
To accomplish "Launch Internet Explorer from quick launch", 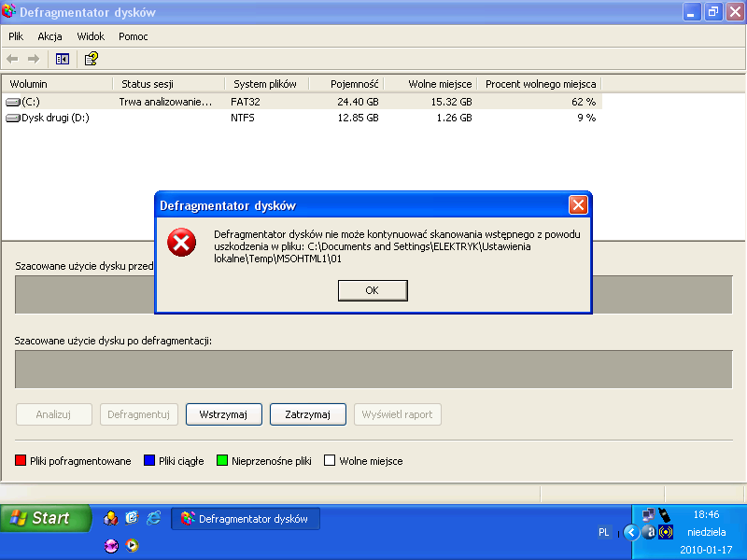I will tap(153, 518).
